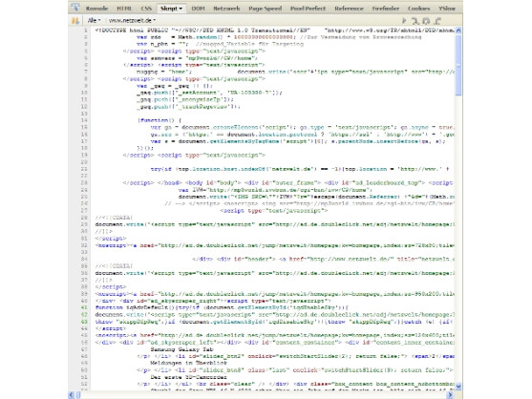
Task: Click line number 29 in the gutter
Action: [x=84, y=224]
